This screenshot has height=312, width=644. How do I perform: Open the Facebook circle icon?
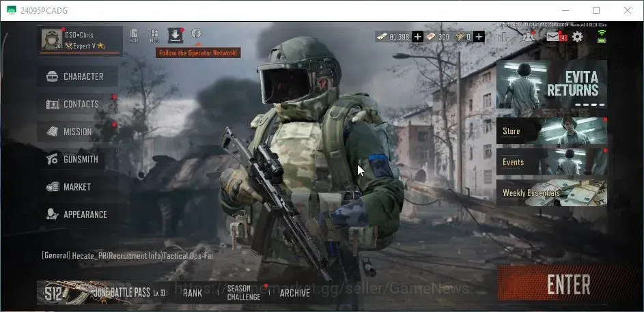196,33
